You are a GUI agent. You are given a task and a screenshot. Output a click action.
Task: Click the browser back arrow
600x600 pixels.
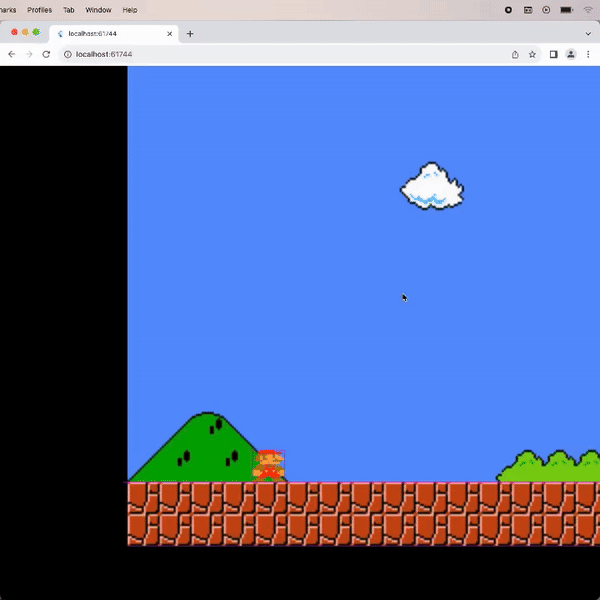click(x=11, y=54)
